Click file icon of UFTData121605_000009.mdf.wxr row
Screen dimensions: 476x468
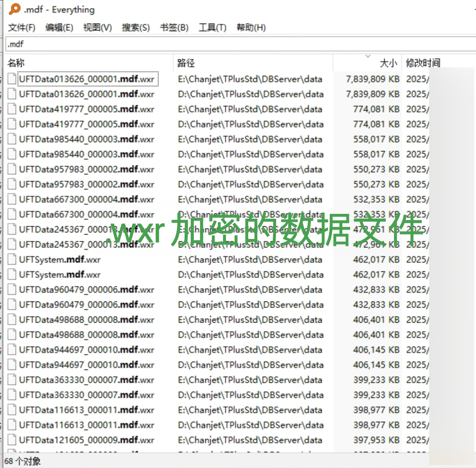coord(12,440)
